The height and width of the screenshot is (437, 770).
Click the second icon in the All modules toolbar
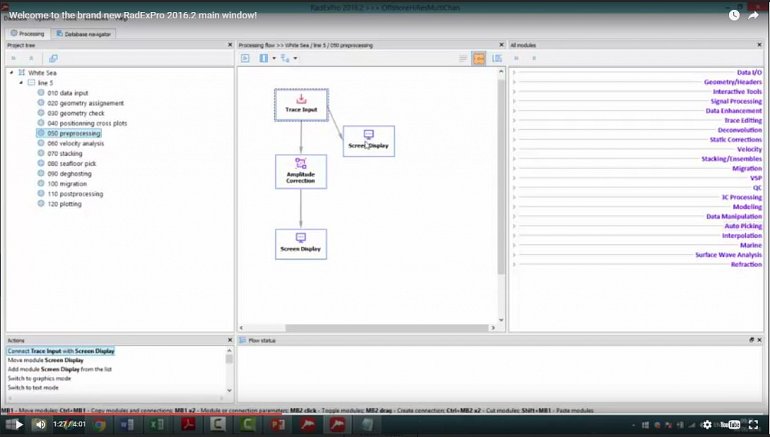pyautogui.click(x=534, y=58)
